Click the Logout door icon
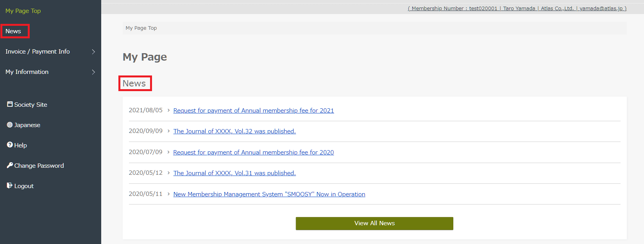Screen dimensions: 644x244 click(10, 185)
